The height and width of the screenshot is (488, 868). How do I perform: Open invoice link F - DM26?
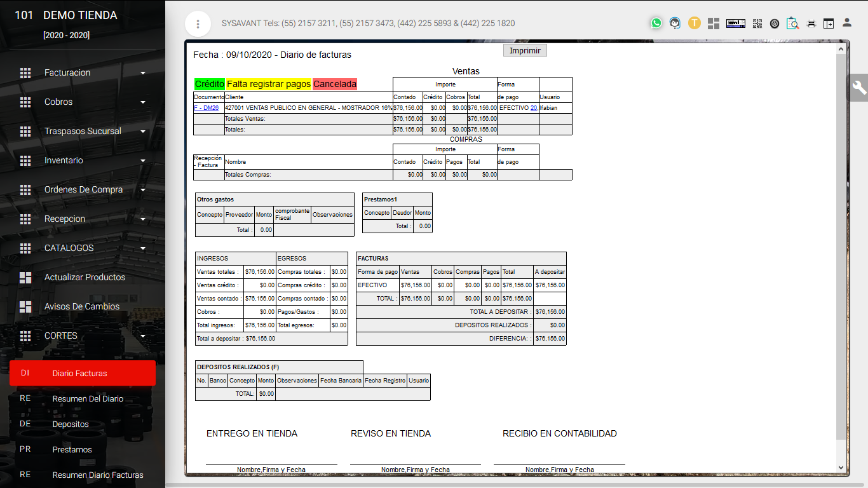pos(206,108)
